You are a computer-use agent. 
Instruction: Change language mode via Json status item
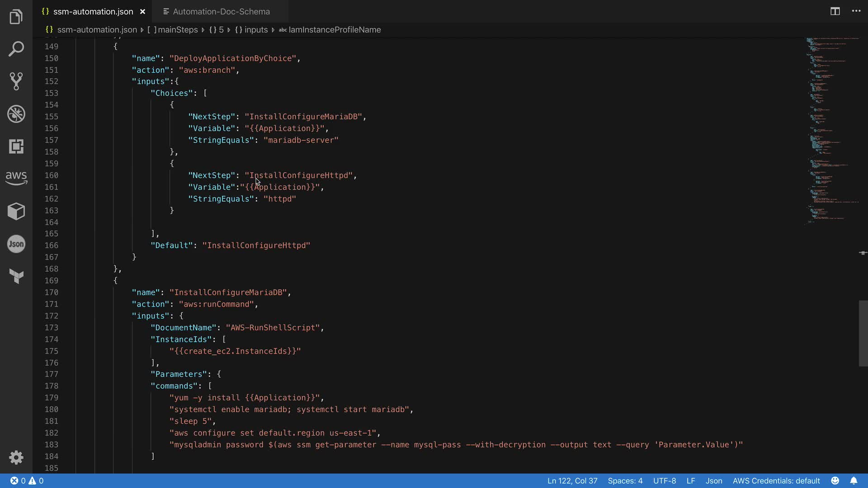coord(714,481)
